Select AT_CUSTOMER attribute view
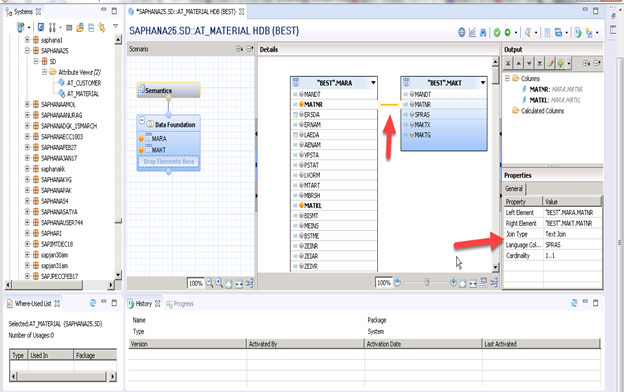 [x=84, y=83]
